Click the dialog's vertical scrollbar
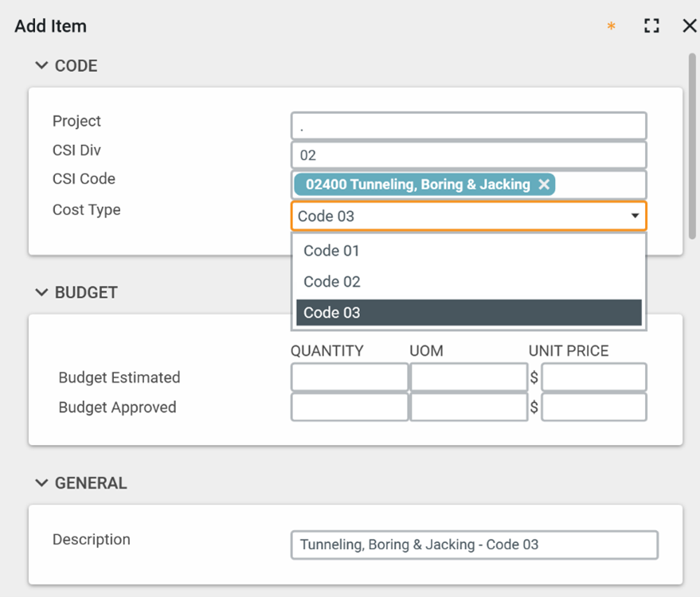The width and height of the screenshot is (700, 597). 692,143
